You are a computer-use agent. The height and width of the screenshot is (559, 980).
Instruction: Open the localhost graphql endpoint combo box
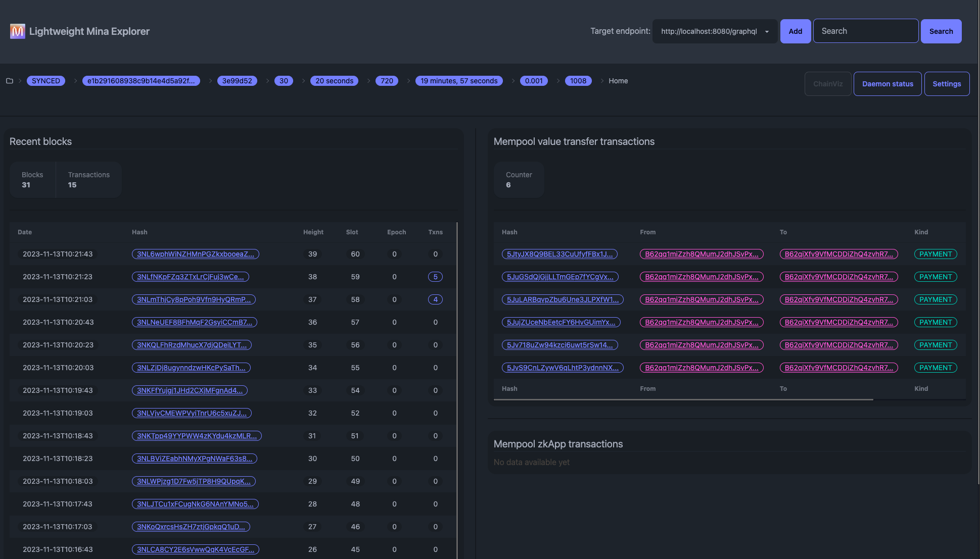[x=709, y=31]
